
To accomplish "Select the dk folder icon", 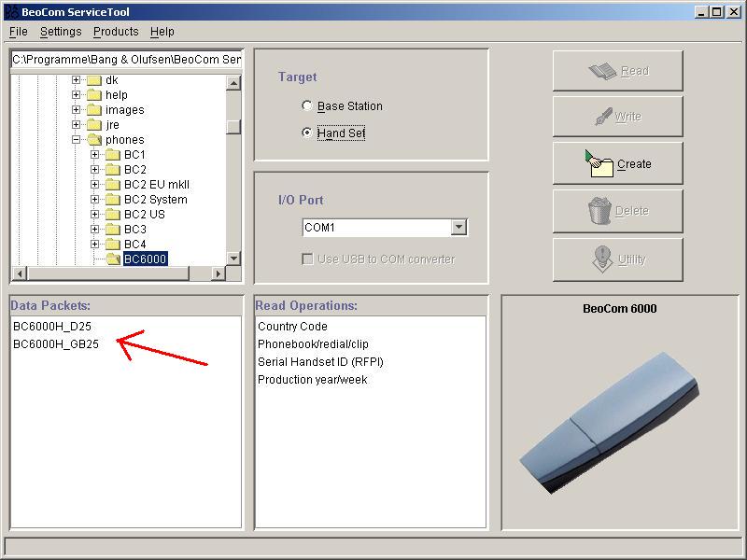I will tap(94, 80).
